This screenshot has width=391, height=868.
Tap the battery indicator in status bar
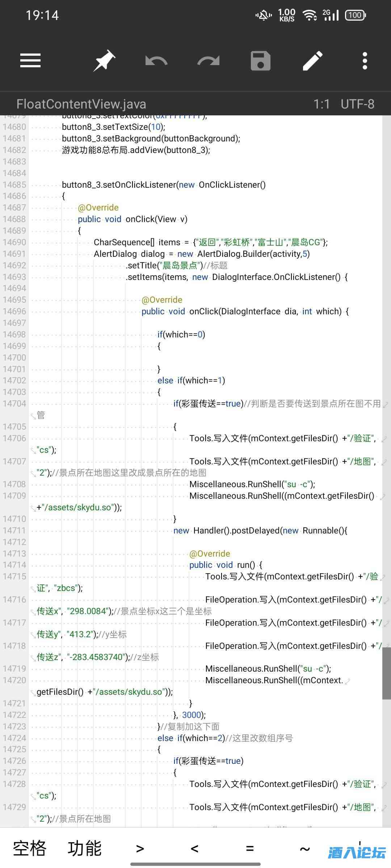(355, 15)
